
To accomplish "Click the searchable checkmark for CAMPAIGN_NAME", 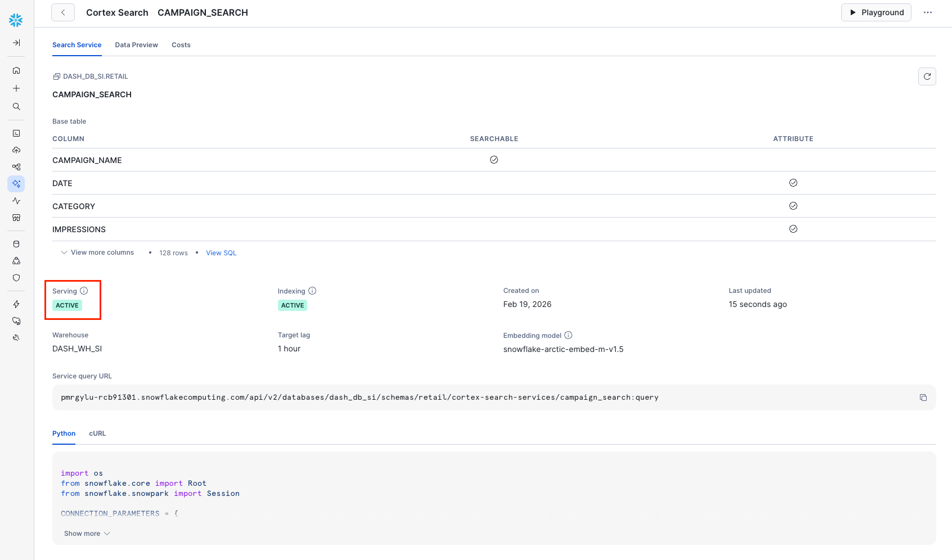I will click(494, 160).
